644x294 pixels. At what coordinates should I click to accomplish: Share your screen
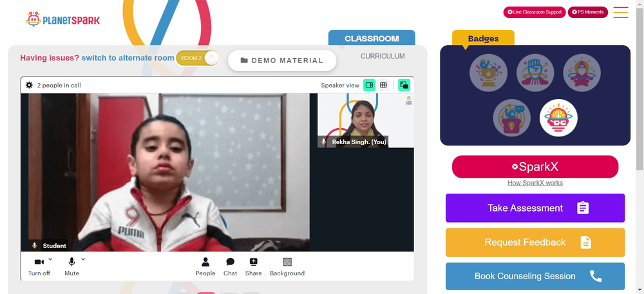[253, 266]
